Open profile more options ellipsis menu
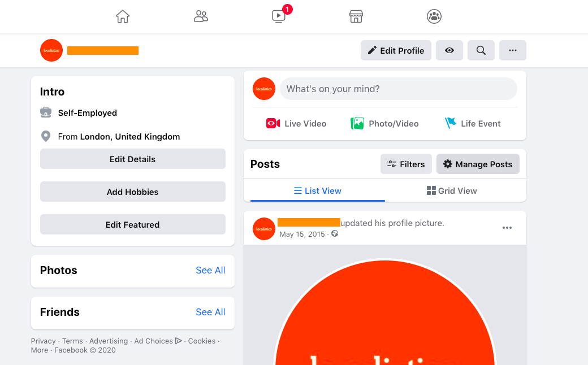This screenshot has width=588, height=365. [x=513, y=50]
